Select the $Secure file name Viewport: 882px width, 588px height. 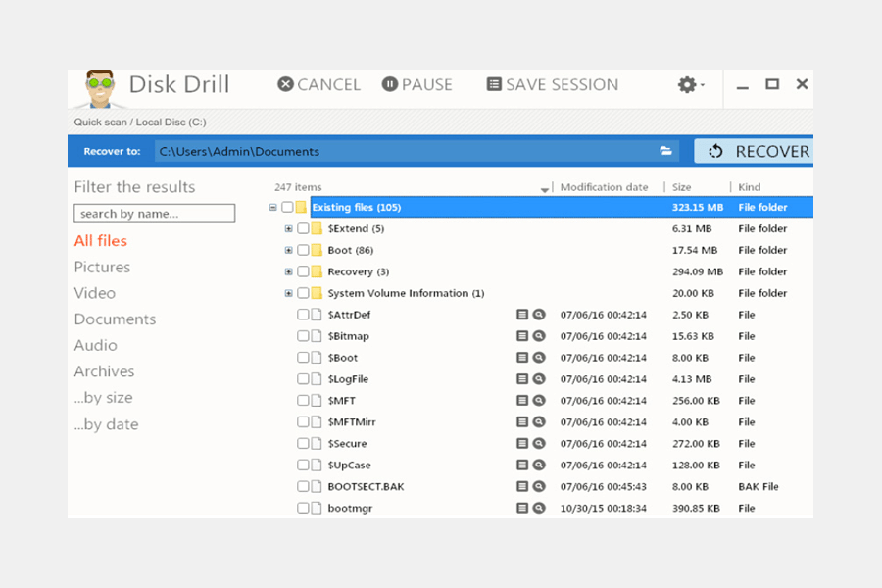347,443
